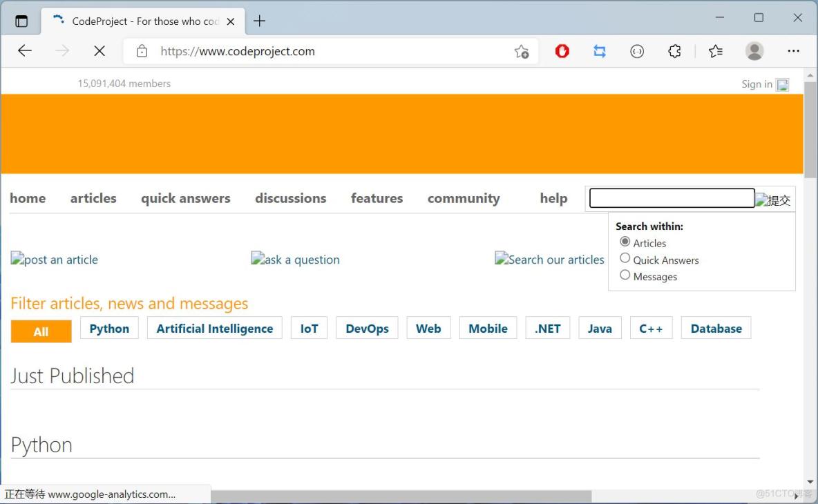Select the Articles radio button
The image size is (818, 504).
(625, 242)
